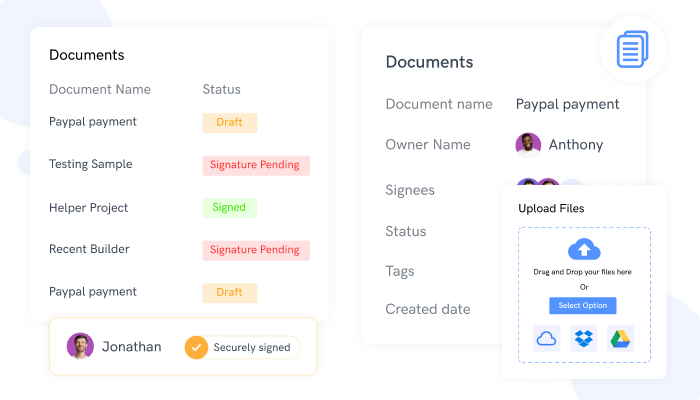
Task: Click the green Signed status tag
Action: pos(229,208)
